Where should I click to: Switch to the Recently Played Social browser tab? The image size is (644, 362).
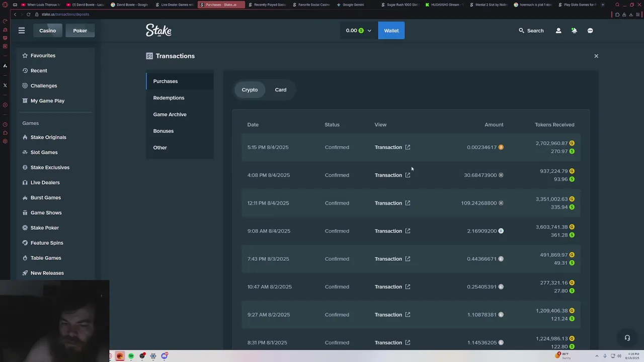[268, 5]
